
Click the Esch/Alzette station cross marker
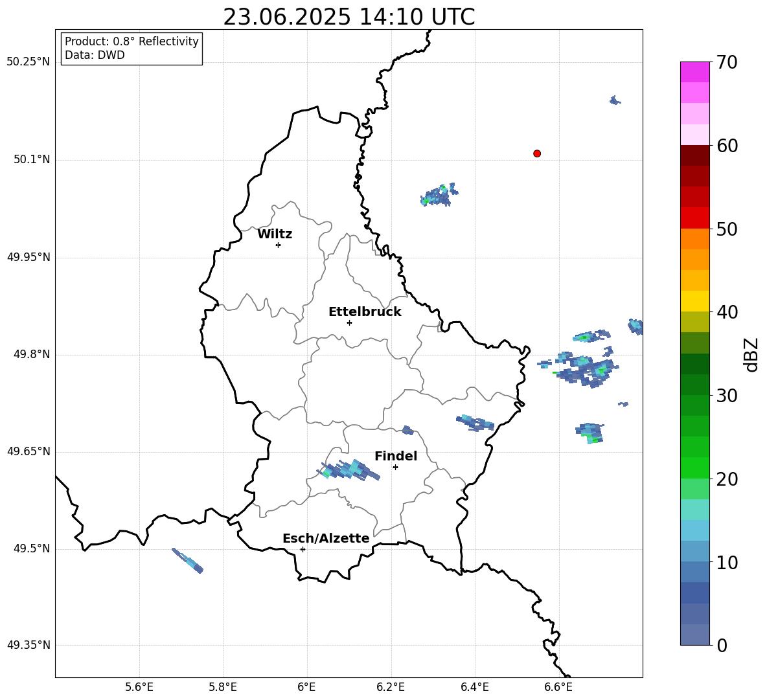303,549
